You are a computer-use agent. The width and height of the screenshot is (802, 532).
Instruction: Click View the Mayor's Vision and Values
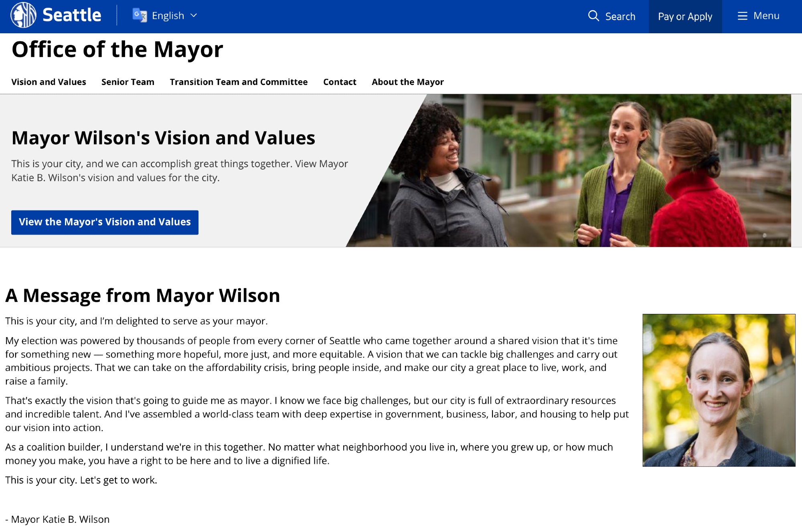[x=105, y=222]
